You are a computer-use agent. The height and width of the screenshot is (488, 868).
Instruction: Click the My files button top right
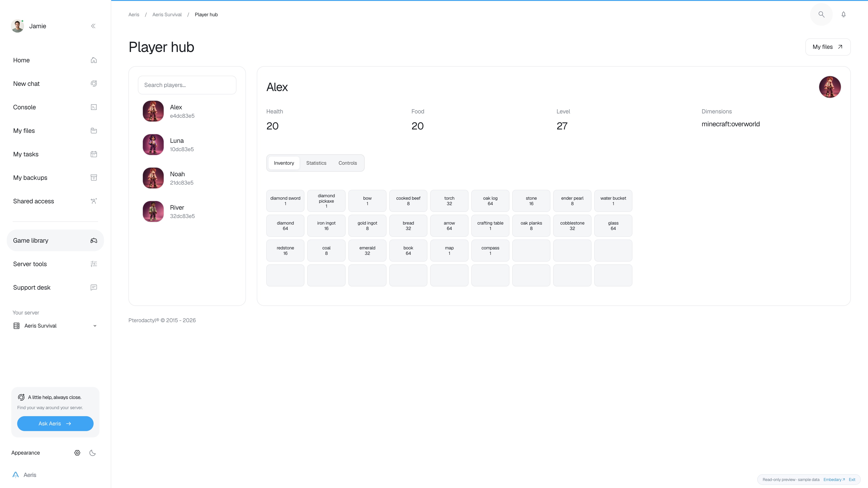828,47
